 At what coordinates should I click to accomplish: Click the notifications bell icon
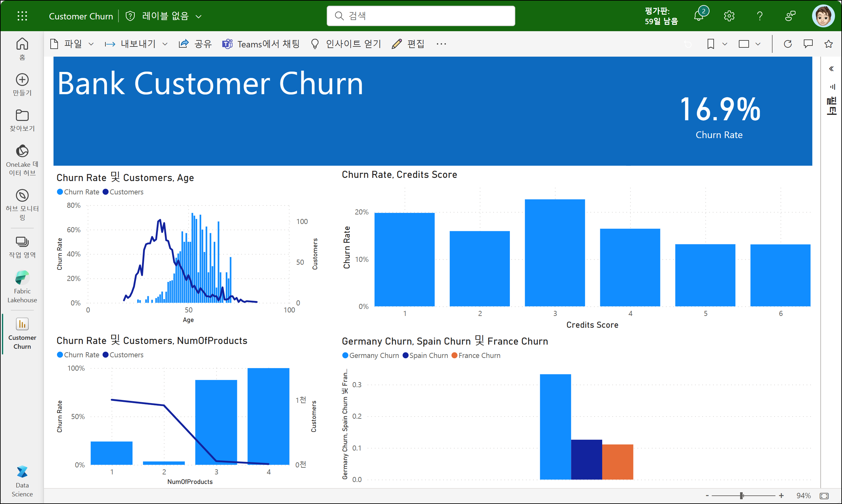pos(699,16)
